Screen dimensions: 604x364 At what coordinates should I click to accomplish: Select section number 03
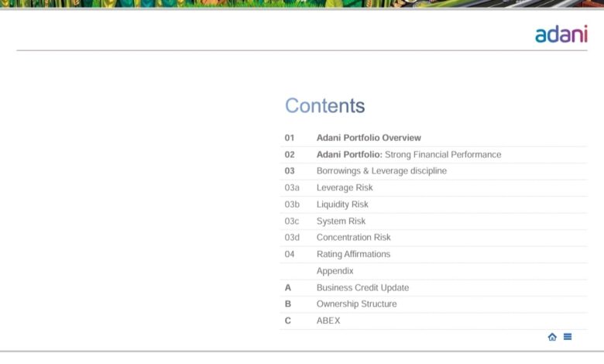point(290,171)
